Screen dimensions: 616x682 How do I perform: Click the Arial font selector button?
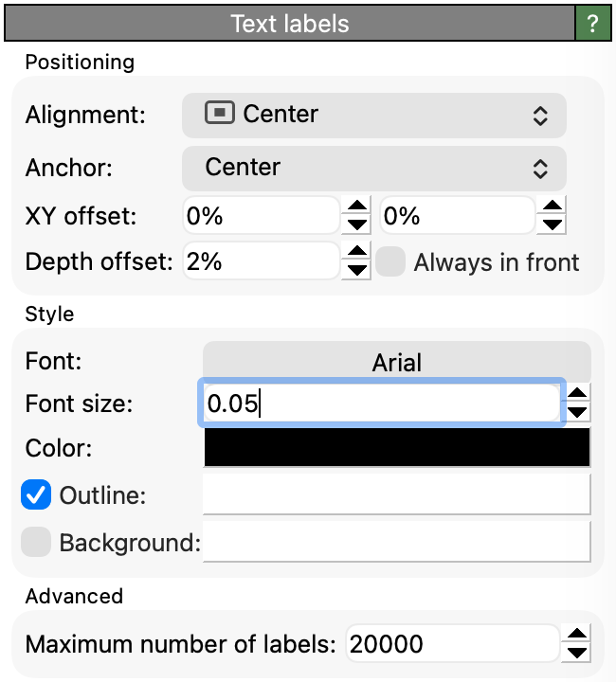click(x=397, y=362)
